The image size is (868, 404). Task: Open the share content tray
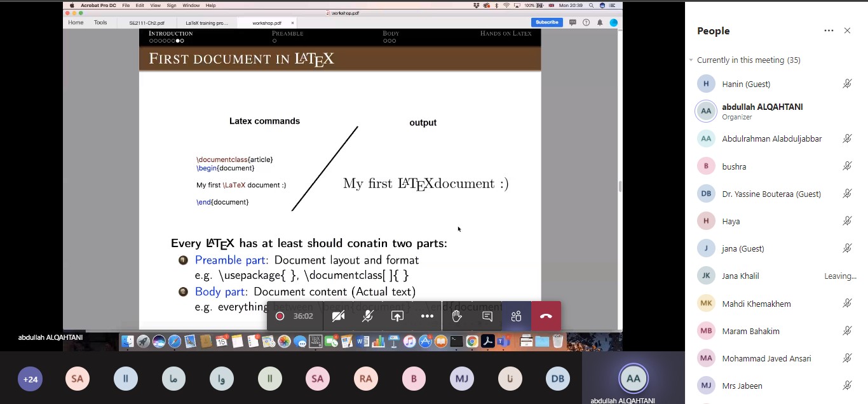(x=397, y=316)
